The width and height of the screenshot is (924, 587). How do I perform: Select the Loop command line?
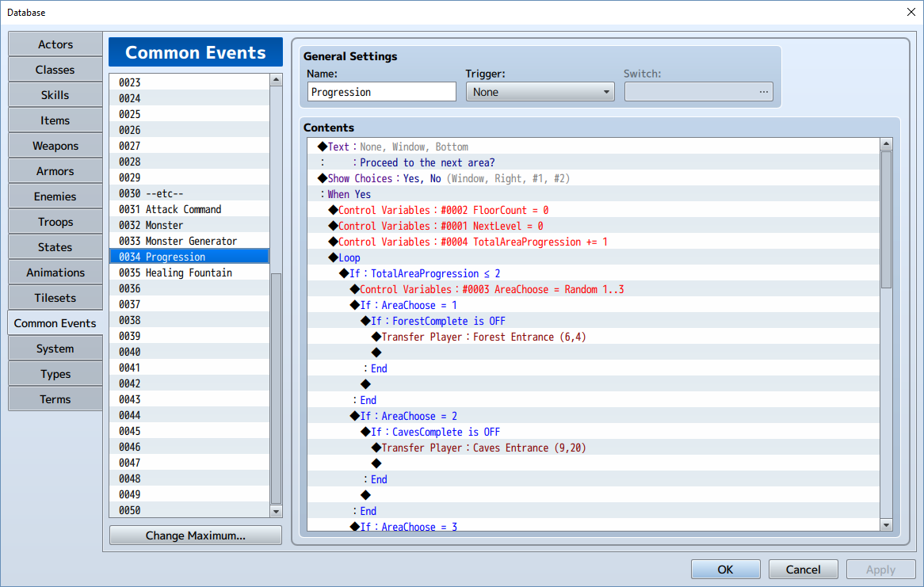pyautogui.click(x=594, y=258)
